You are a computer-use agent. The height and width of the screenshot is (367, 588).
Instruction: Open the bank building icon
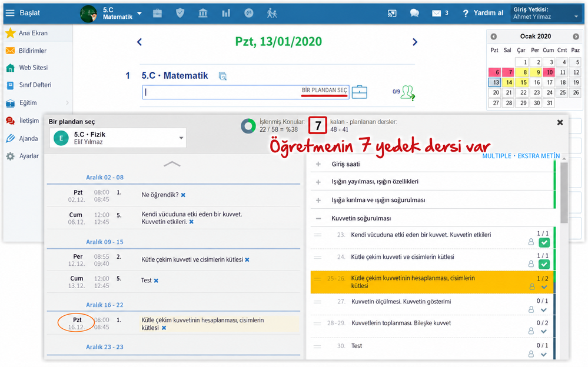(x=203, y=14)
